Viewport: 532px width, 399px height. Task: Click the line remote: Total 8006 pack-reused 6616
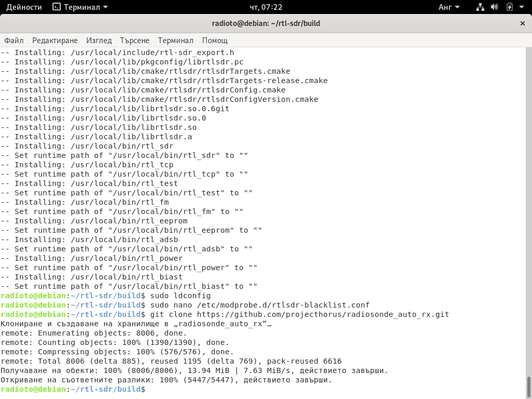coord(171,362)
